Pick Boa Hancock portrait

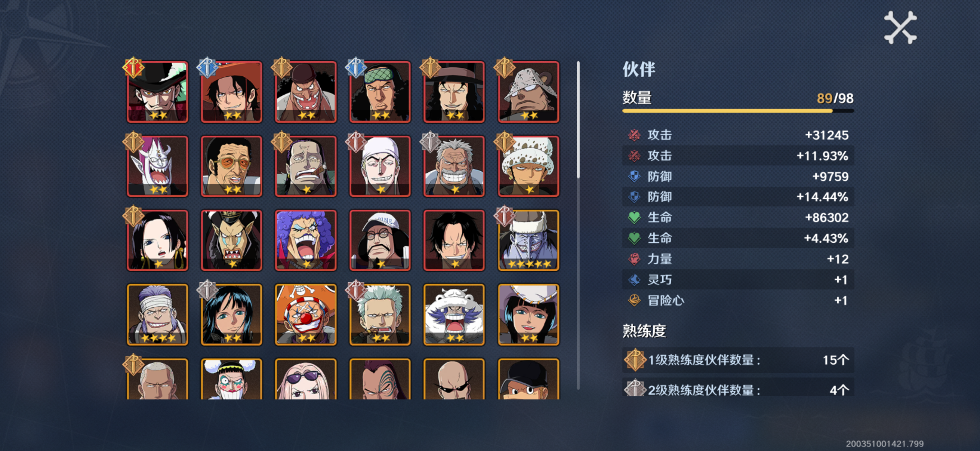pos(157,240)
